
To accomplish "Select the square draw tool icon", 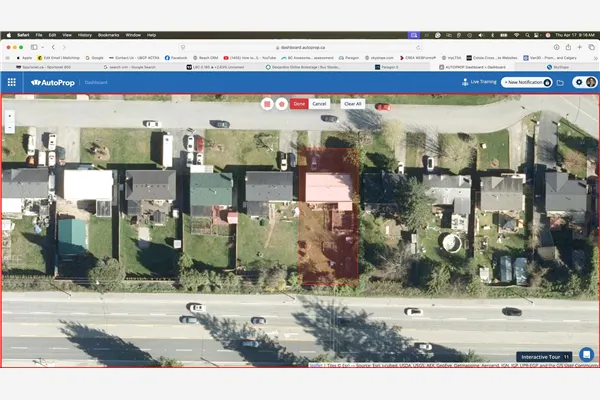I will pyautogui.click(x=267, y=103).
